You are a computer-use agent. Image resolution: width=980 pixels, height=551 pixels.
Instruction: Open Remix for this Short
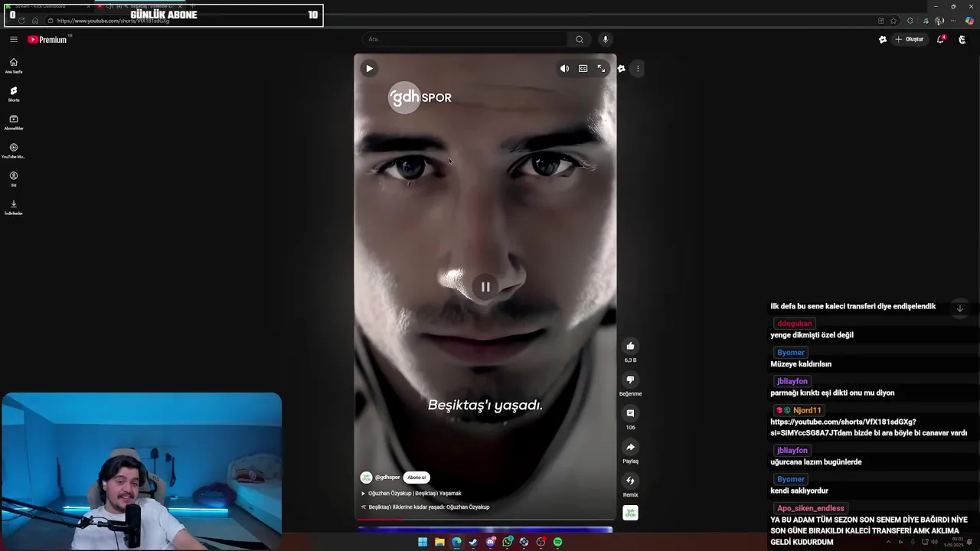630,481
